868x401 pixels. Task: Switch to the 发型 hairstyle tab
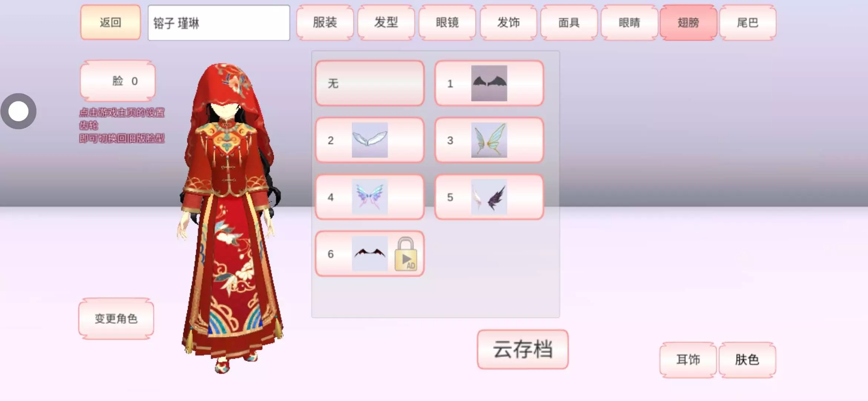pyautogui.click(x=386, y=22)
